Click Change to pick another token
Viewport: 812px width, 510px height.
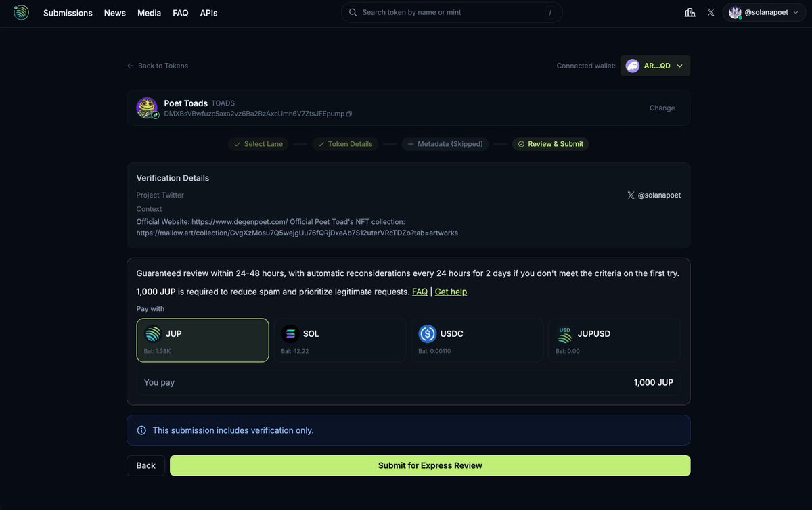[662, 108]
